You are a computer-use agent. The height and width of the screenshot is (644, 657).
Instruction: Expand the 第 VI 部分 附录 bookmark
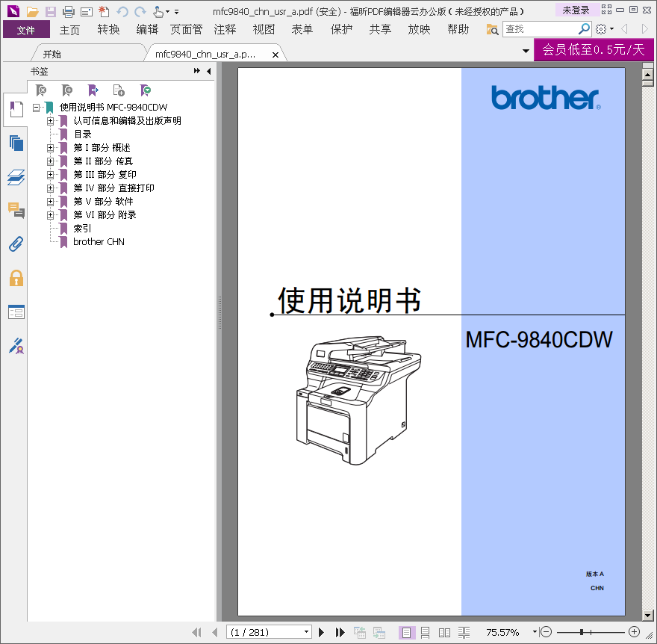[50, 215]
